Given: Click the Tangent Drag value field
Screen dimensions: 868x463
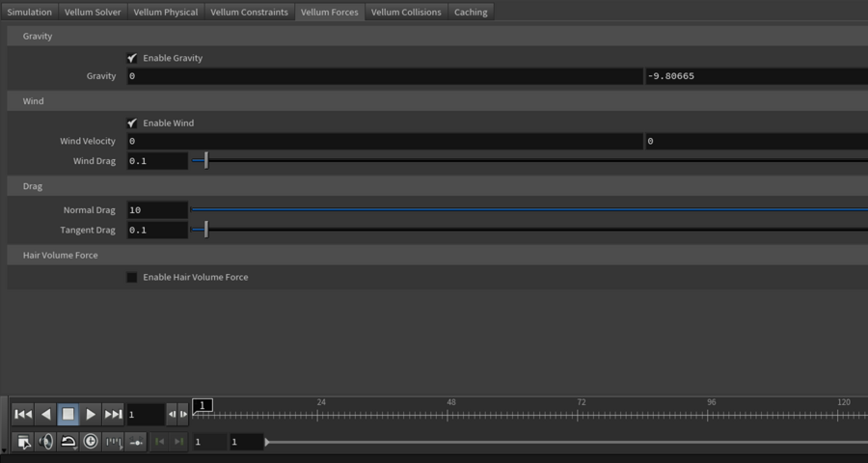Looking at the screenshot, I should point(158,230).
